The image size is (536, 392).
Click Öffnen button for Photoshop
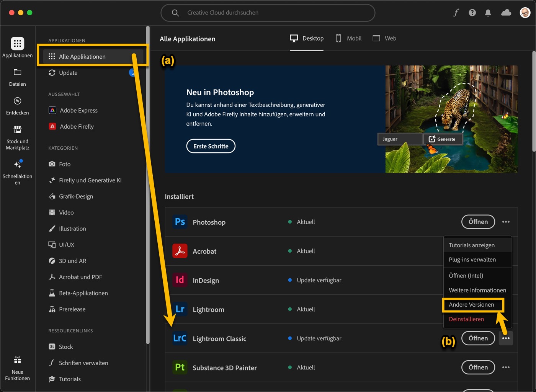click(x=478, y=222)
